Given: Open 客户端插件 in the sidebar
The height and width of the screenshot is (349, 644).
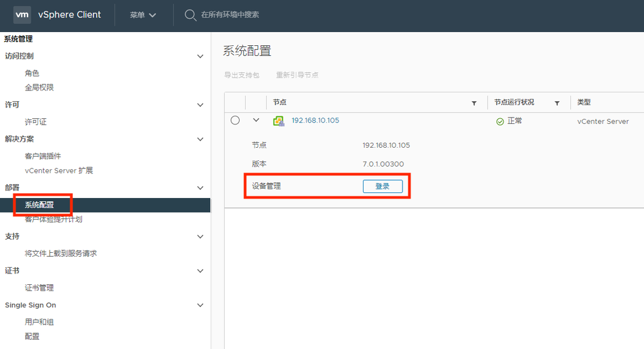Looking at the screenshot, I should tap(43, 156).
